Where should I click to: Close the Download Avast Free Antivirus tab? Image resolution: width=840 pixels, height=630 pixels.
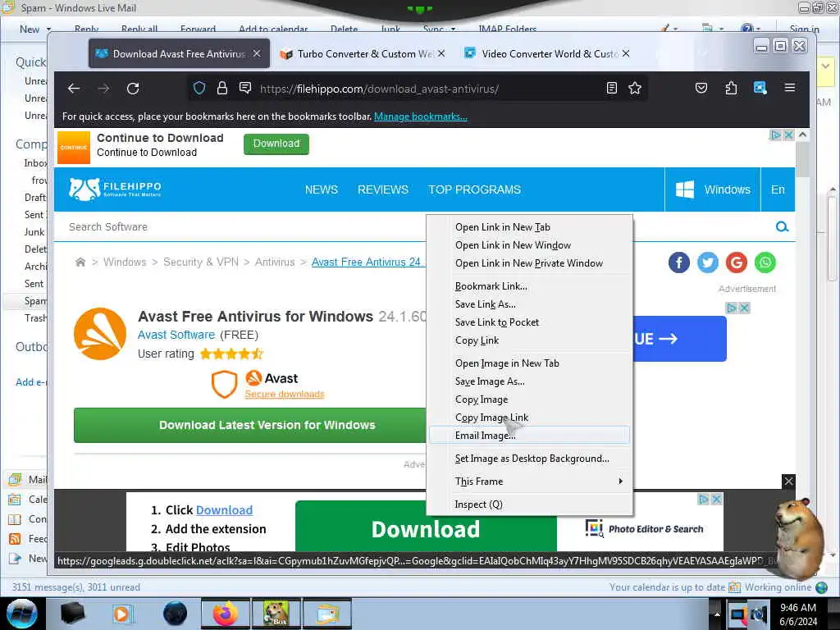(x=257, y=53)
